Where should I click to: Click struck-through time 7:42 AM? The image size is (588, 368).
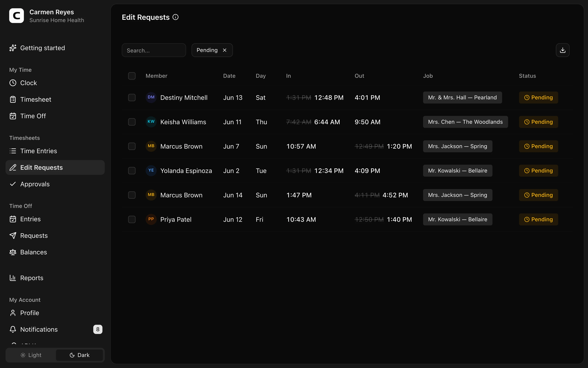click(x=299, y=122)
